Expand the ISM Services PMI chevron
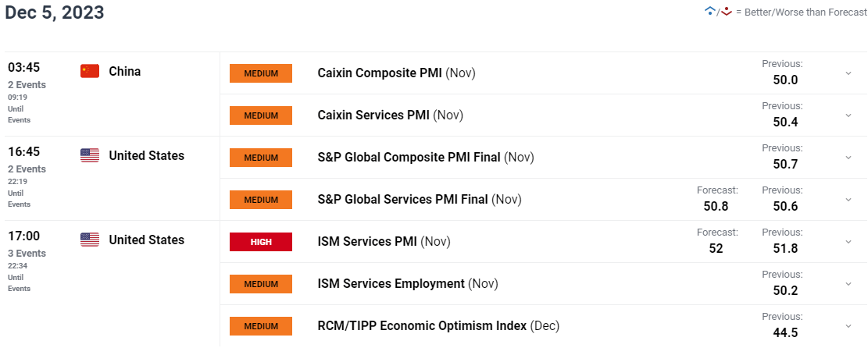The image size is (868, 348). tap(848, 241)
